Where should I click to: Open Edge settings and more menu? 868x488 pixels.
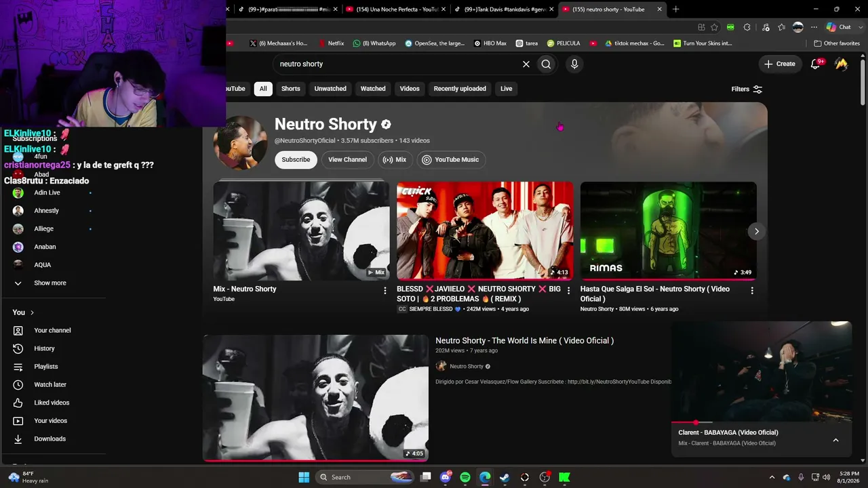click(x=814, y=27)
